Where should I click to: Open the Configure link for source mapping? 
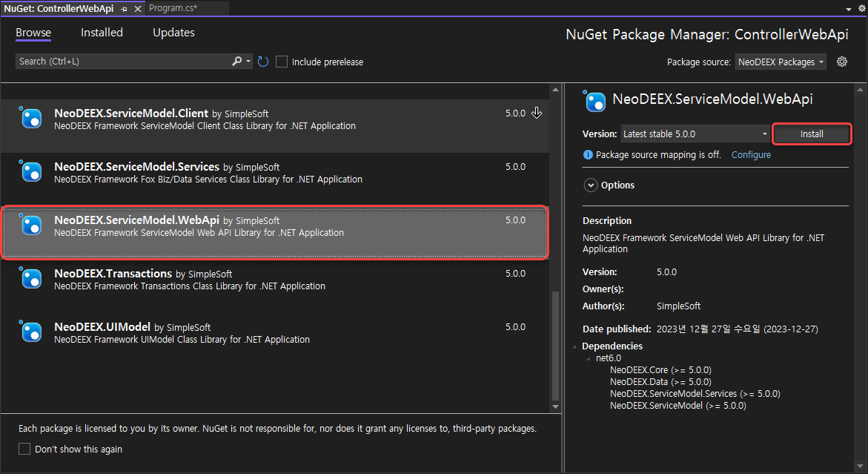tap(751, 155)
